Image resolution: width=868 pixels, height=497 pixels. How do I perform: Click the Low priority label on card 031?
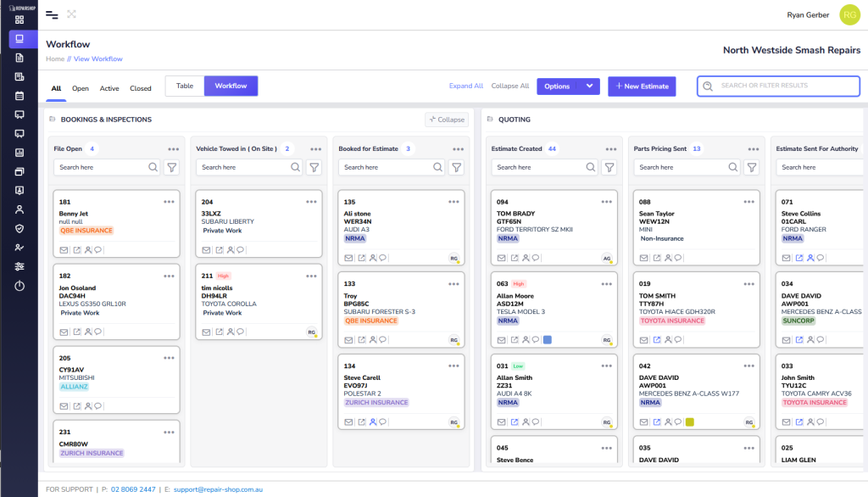coord(518,366)
